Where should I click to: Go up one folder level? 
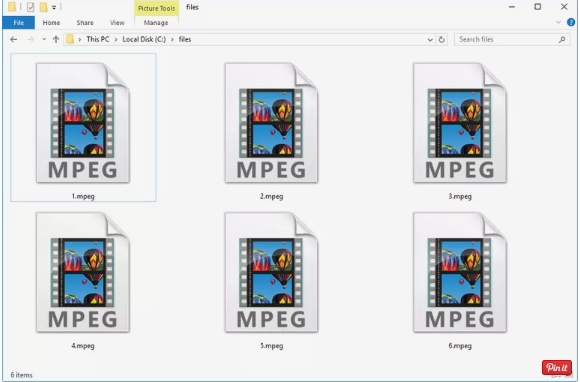click(x=56, y=39)
